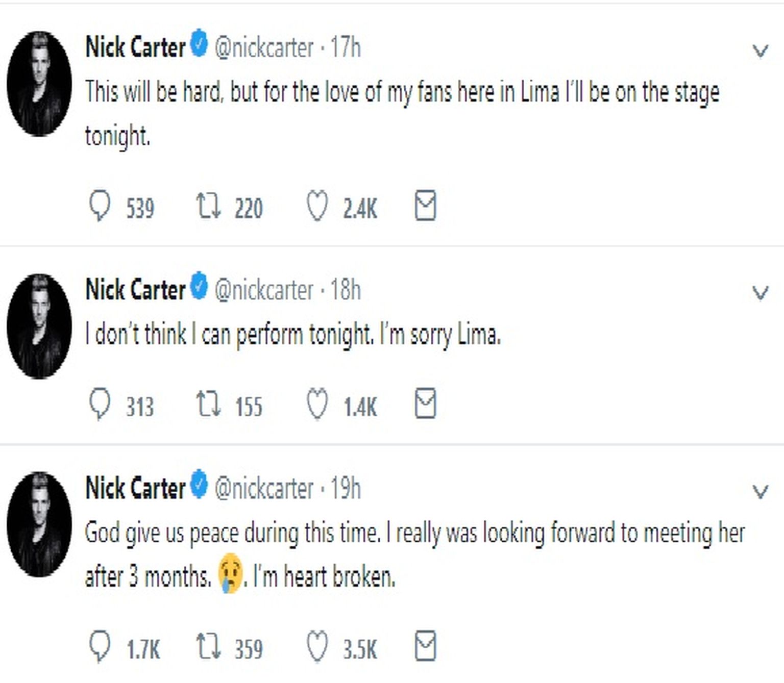Like the tweet with 3.5K likes
The height and width of the screenshot is (683, 784).
click(x=317, y=647)
